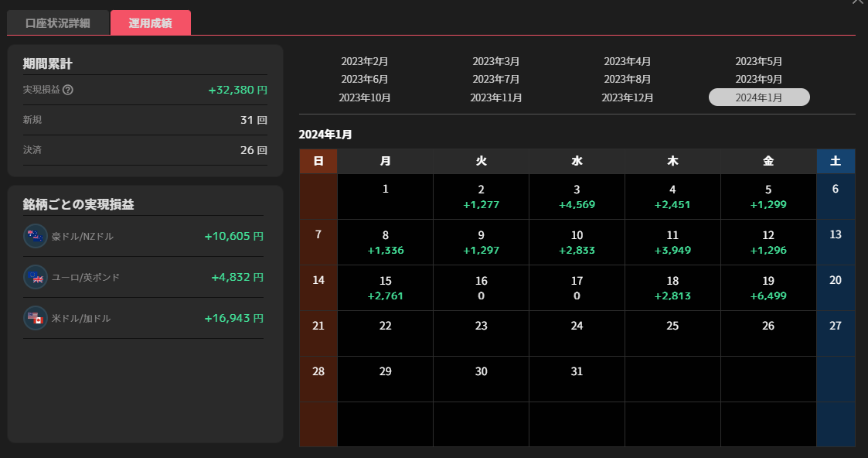Click the highlighted 2024年1月 month button
Viewport: 868px width, 458px height.
759,97
